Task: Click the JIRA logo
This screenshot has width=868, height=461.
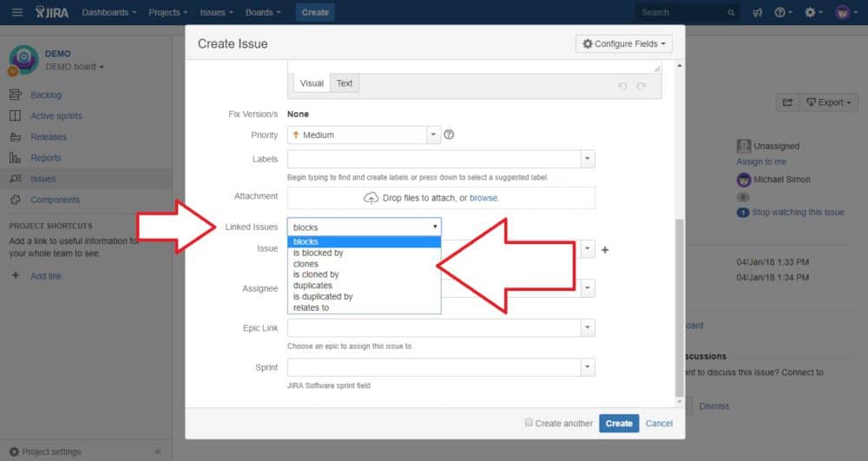Action: coord(52,12)
